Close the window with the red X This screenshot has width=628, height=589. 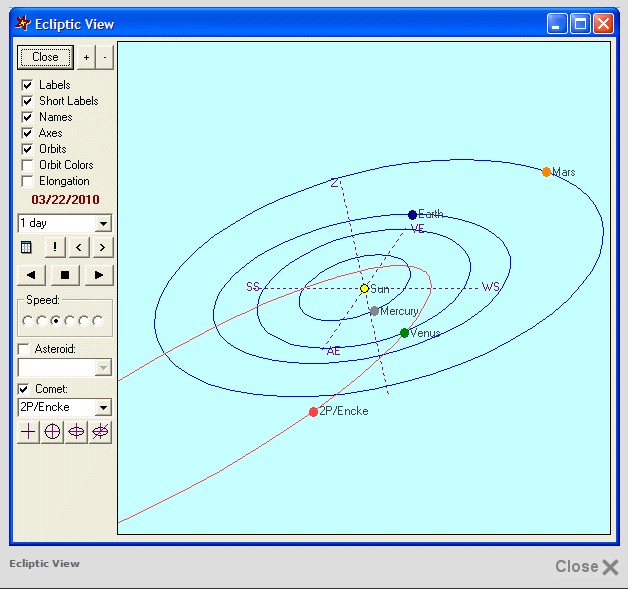(x=603, y=23)
